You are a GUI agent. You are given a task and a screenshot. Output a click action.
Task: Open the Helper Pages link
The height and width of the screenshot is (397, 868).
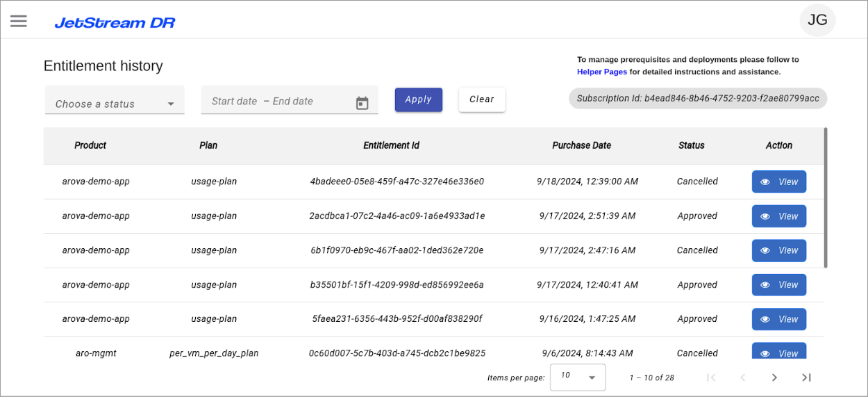601,72
